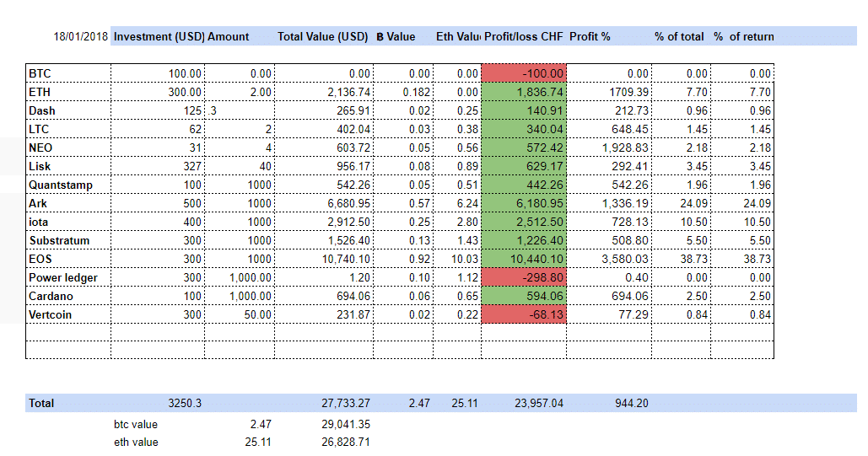Select Power ledger total value 1.20
868x456 pixels.
point(360,277)
